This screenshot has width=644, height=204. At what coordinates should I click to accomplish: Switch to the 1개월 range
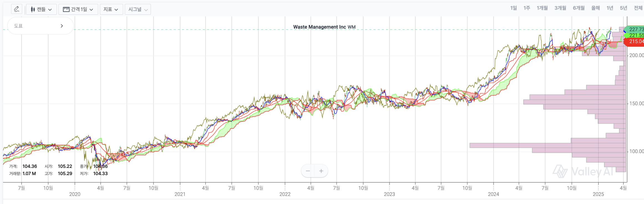pos(542,8)
